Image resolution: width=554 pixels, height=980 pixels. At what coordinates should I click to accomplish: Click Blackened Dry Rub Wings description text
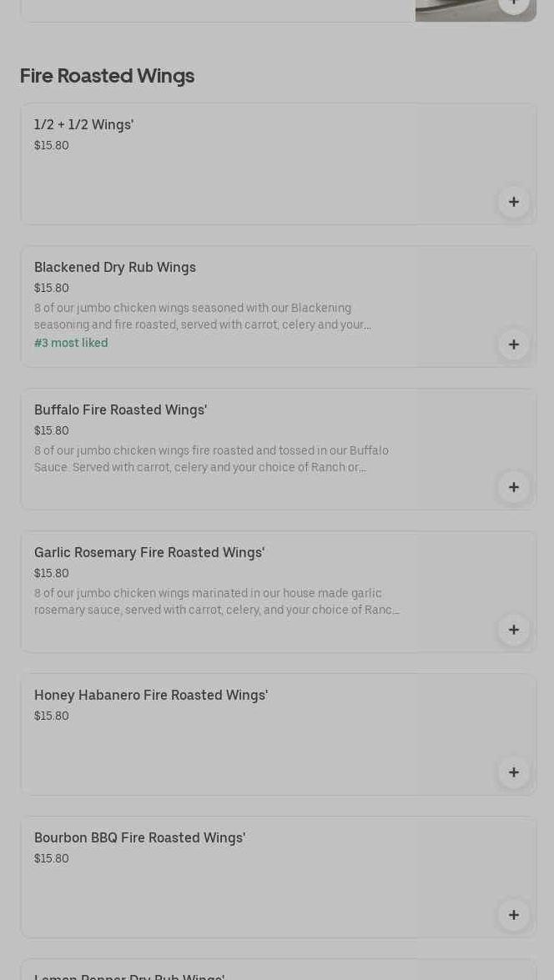(x=203, y=316)
